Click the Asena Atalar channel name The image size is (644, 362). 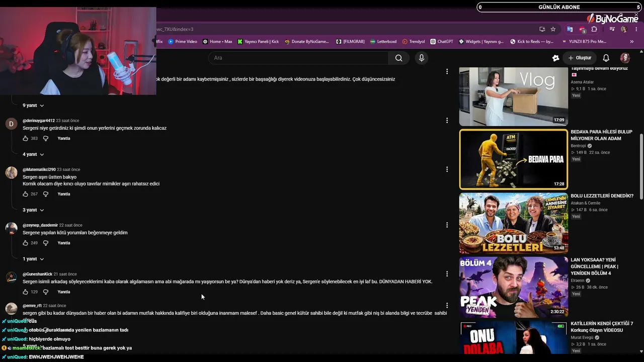click(x=582, y=82)
